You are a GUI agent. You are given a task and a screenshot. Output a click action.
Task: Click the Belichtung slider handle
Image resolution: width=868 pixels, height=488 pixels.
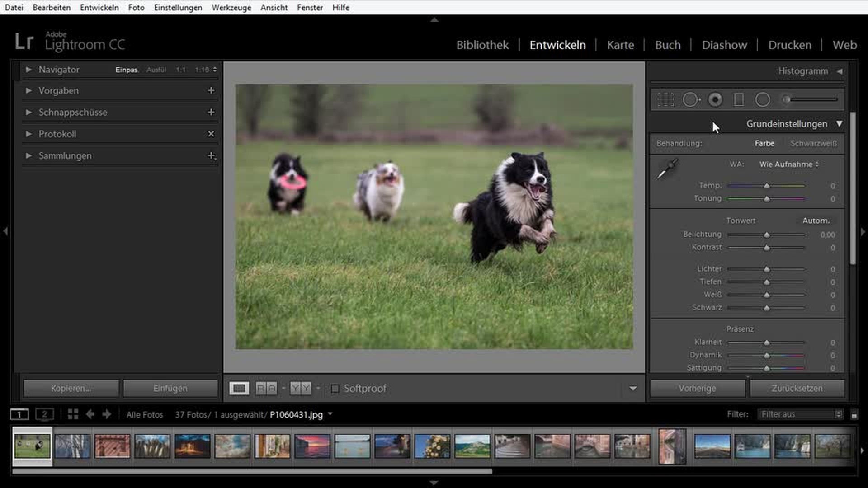click(767, 235)
